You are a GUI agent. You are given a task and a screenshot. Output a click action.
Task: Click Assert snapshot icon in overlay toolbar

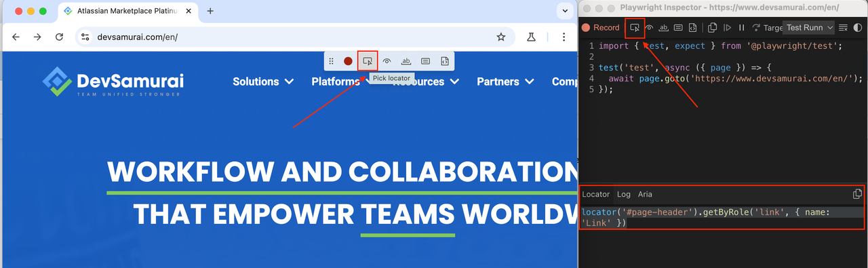[x=445, y=61]
